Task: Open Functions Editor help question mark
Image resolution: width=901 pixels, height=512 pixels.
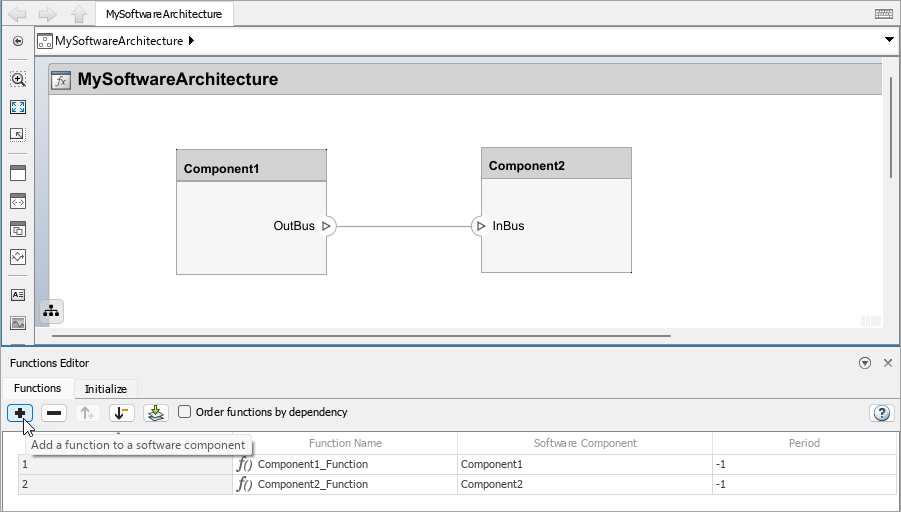Action: click(x=881, y=412)
